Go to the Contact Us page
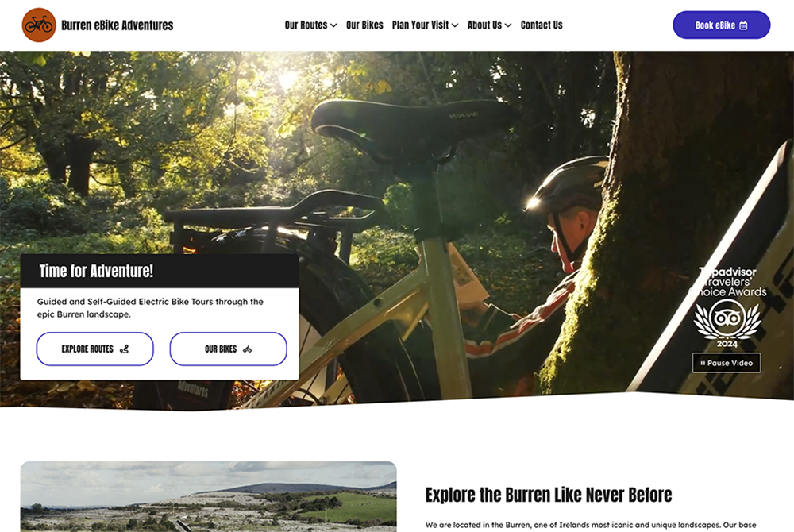 tap(542, 25)
